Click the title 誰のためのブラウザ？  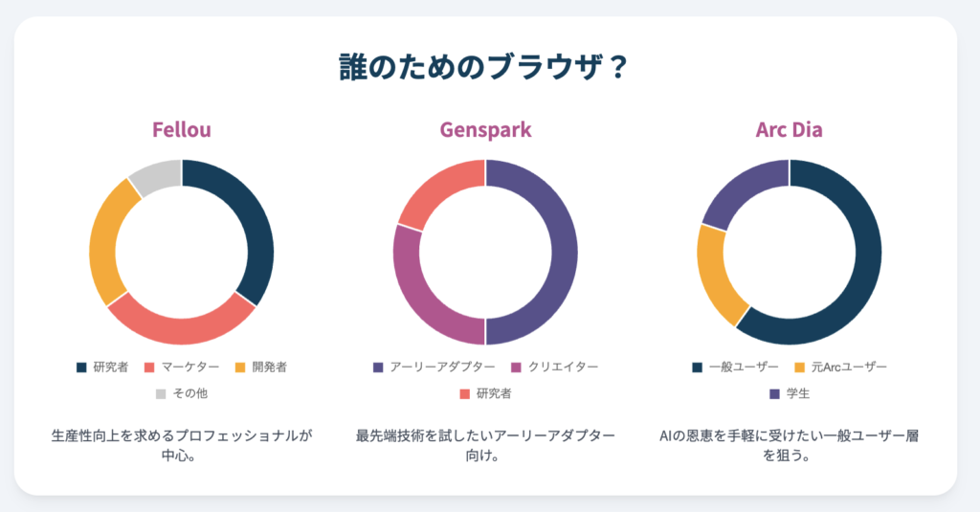(485, 68)
